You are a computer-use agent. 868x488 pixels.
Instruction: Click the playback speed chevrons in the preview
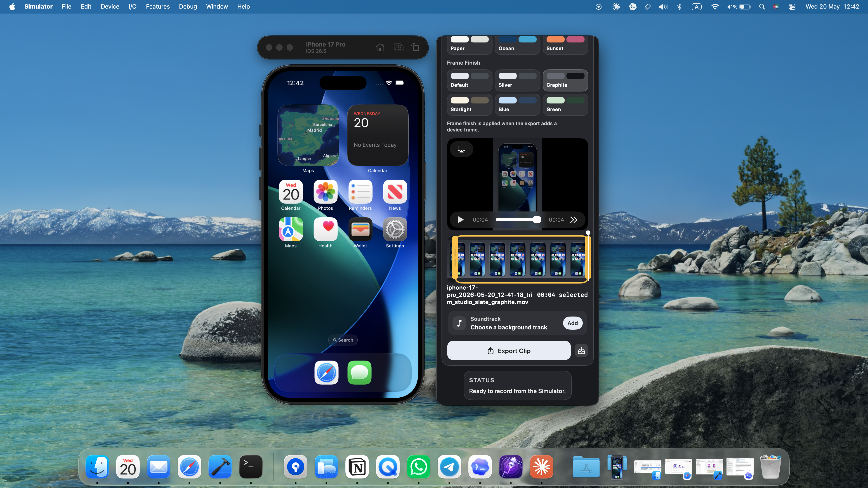(x=573, y=220)
